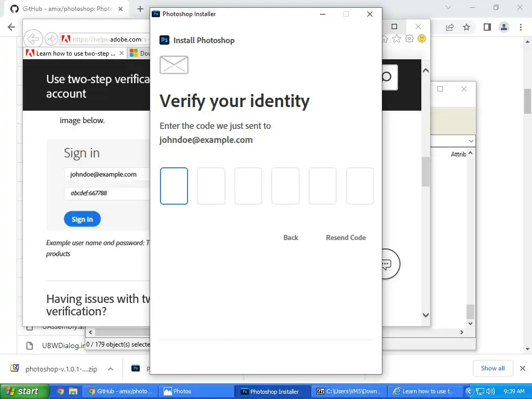
Task: Click the sixth verification code digit box
Action: tap(360, 186)
